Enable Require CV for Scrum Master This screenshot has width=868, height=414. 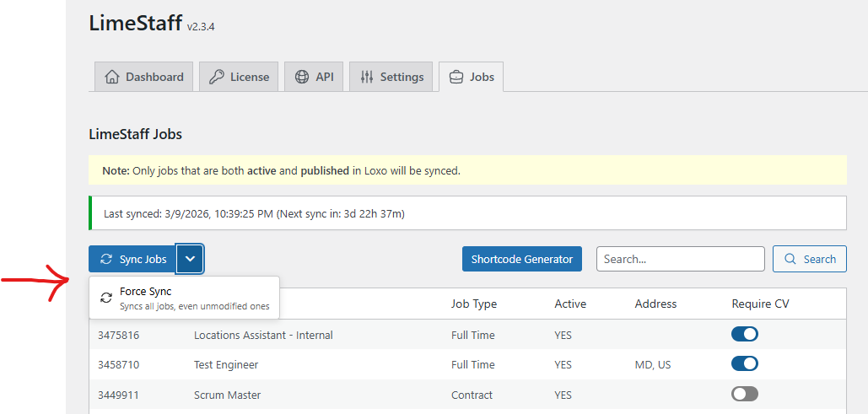(744, 394)
